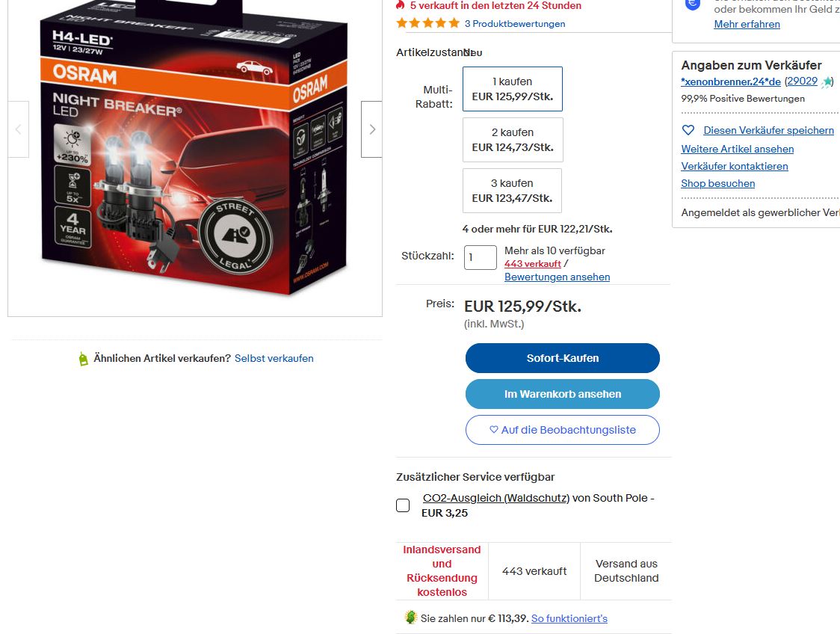840x634 pixels.
Task: Show previous product image with left arrow
Action: pyautogui.click(x=18, y=129)
